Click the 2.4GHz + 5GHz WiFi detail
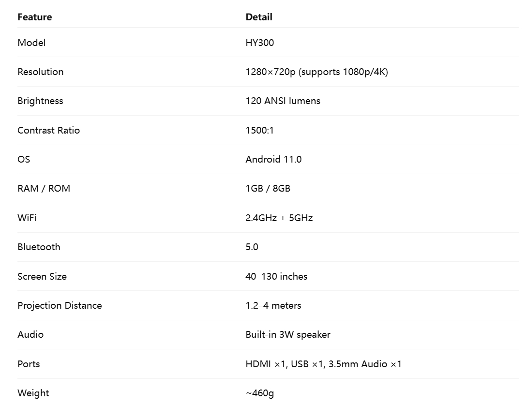Viewport: 526px width, 420px height. click(279, 218)
